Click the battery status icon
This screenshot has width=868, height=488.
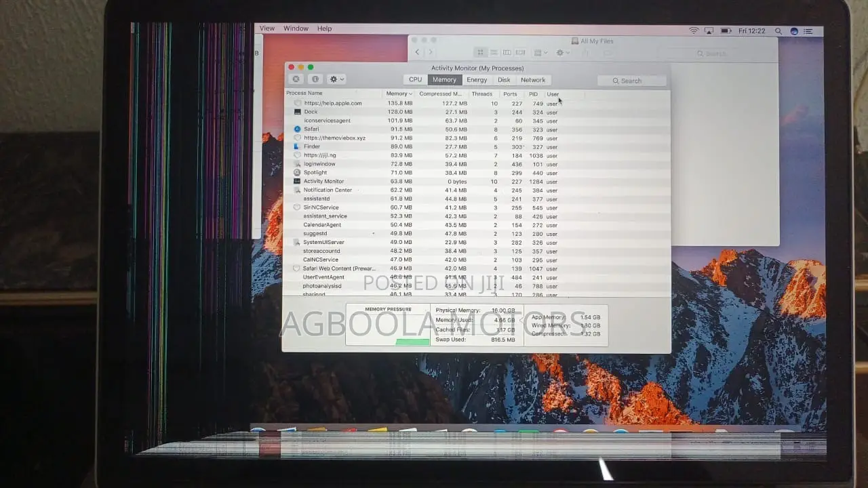(726, 30)
